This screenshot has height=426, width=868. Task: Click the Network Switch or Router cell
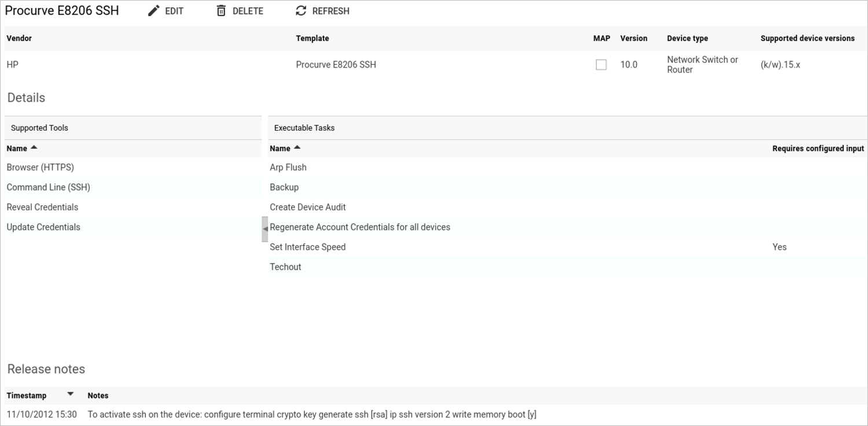703,64
